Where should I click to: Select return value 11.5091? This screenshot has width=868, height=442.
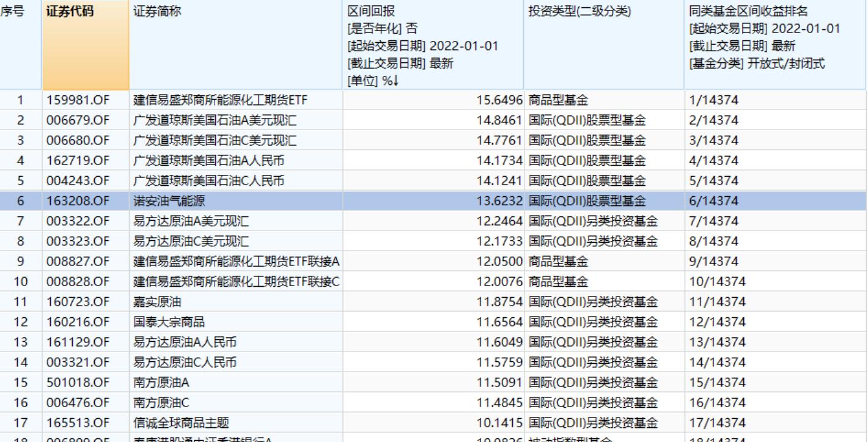click(499, 383)
